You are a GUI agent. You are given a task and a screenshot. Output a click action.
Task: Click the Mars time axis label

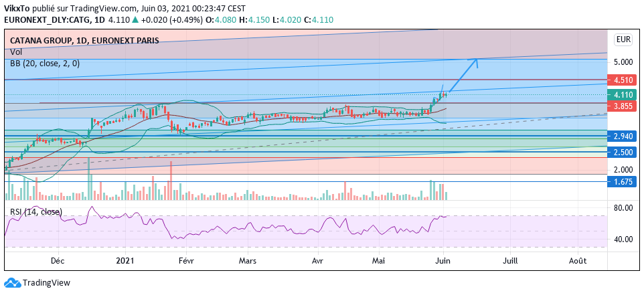pyautogui.click(x=247, y=260)
